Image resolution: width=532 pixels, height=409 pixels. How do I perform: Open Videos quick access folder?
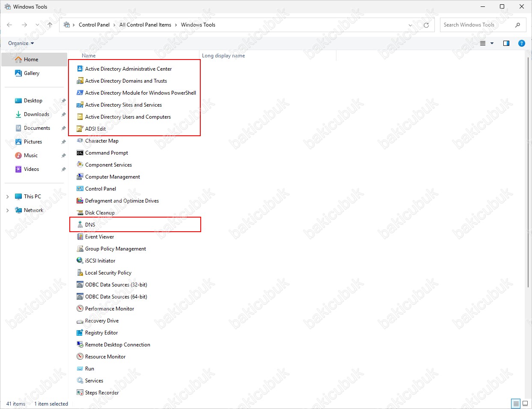[34, 169]
